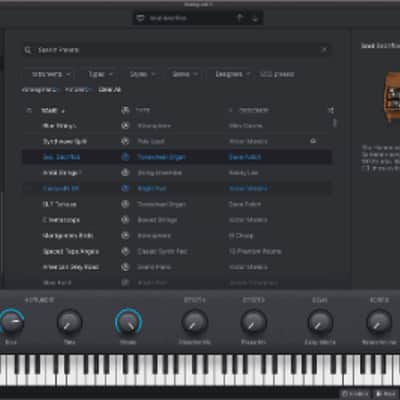Click the Type column header icon
Screen dimensions: 400x400
(x=125, y=110)
